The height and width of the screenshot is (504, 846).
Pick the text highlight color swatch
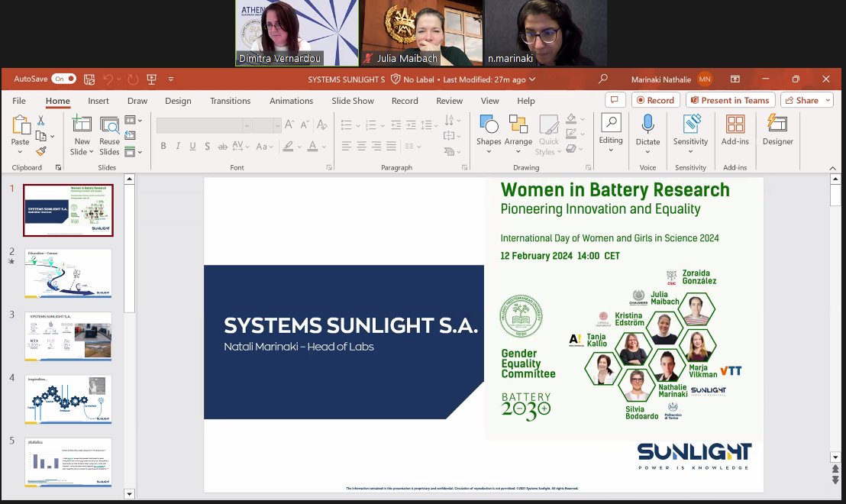[288, 146]
